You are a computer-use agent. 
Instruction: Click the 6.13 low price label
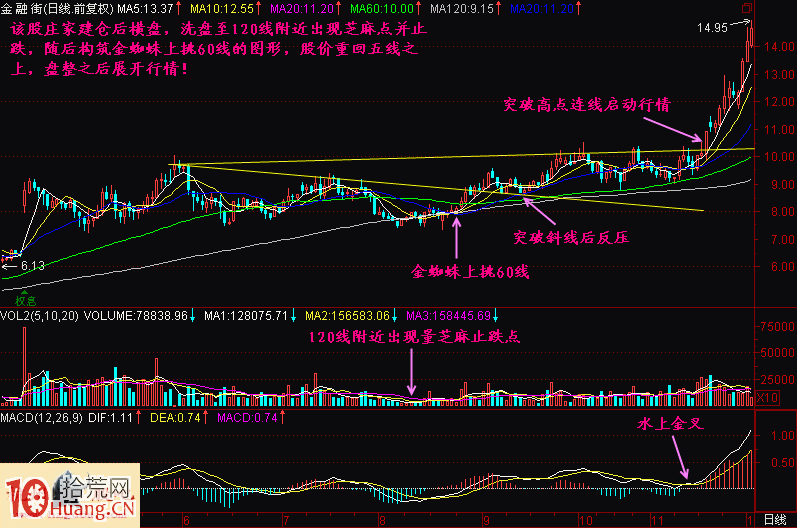[x=33, y=266]
